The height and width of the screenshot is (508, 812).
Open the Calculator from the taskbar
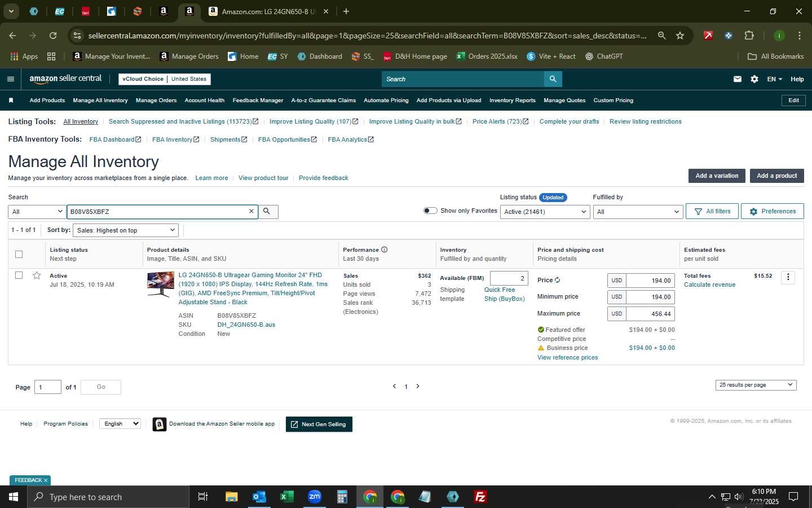(342, 497)
